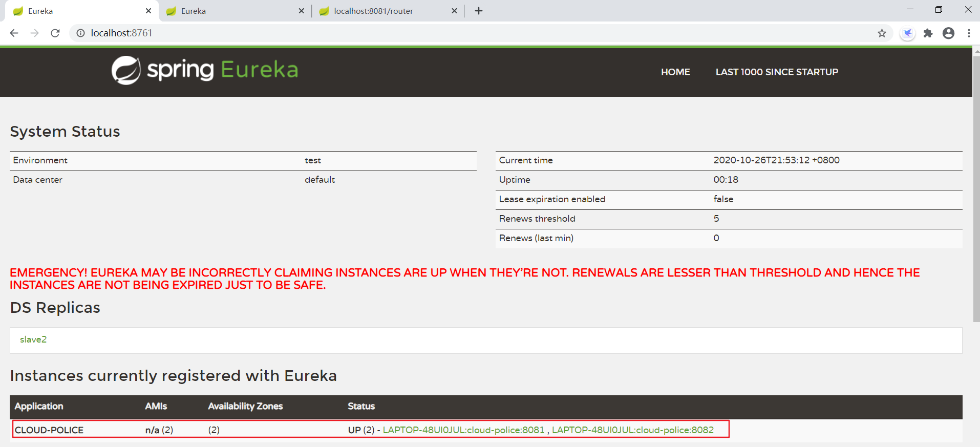This screenshot has height=447, width=980.
Task: Click the Availability Zones column header
Action: pos(245,406)
